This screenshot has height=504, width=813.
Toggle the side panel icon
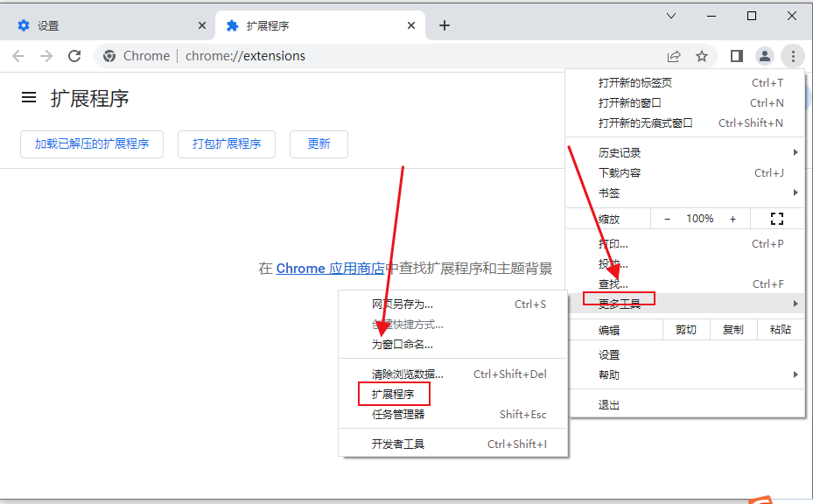(737, 56)
